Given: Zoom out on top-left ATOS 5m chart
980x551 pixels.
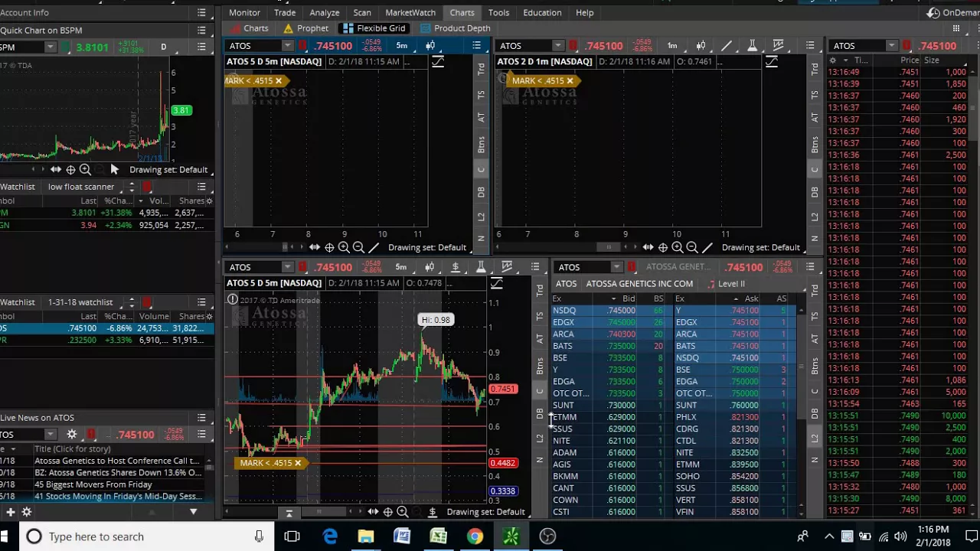Looking at the screenshot, I should pyautogui.click(x=358, y=247).
